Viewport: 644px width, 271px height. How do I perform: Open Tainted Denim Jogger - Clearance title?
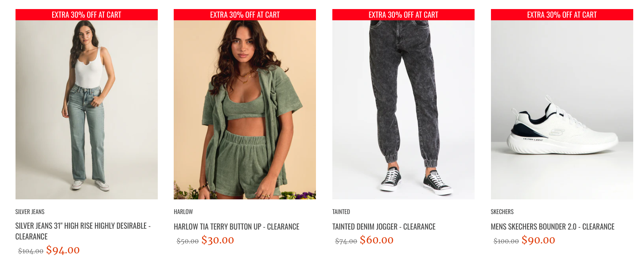(x=384, y=226)
